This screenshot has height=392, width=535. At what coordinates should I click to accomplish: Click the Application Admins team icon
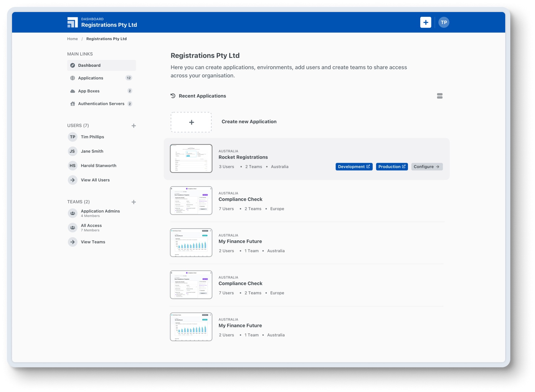[73, 213]
